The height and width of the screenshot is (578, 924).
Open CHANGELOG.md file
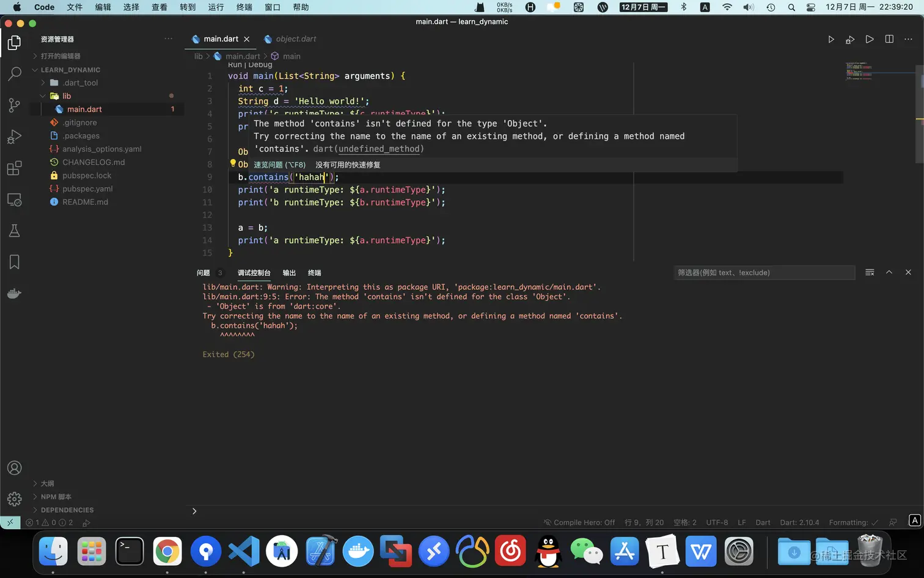[107, 163]
